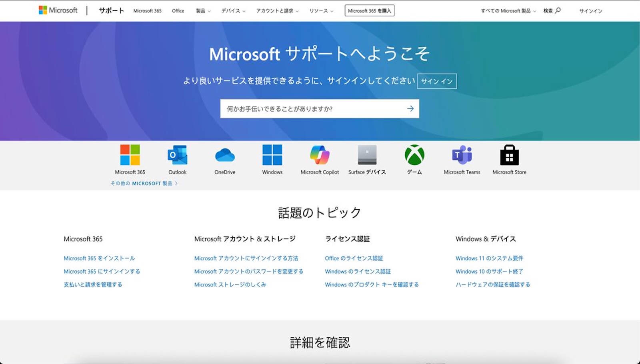The height and width of the screenshot is (364, 640).
Task: Open the アカウントと請求 dropdown
Action: 277,11
